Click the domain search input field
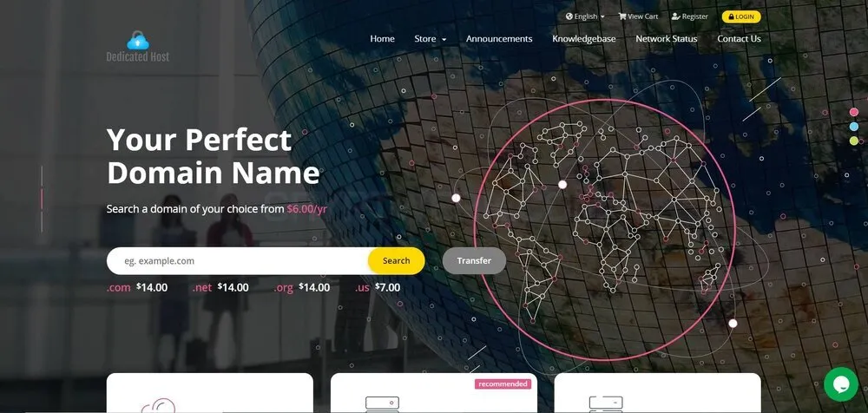Image resolution: width=868 pixels, height=413 pixels. [238, 261]
